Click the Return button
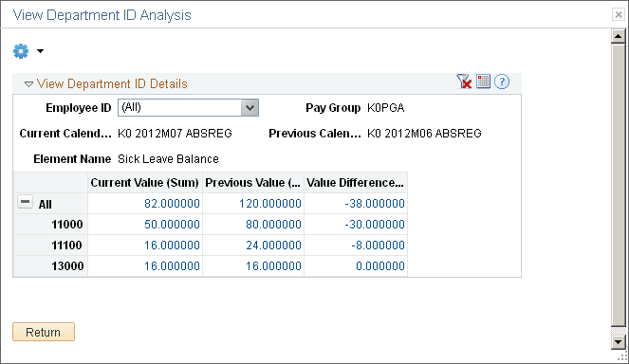Viewport: 629px width, 364px height. pyautogui.click(x=44, y=332)
